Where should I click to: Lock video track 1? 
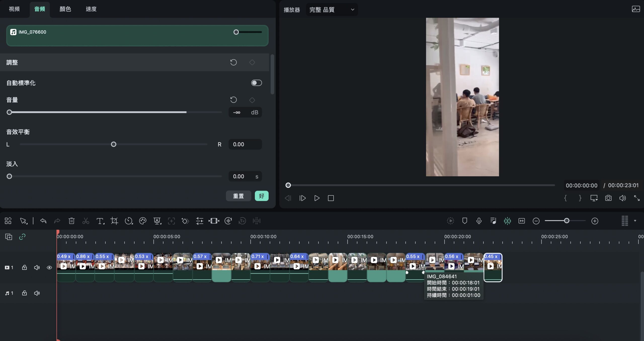pyautogui.click(x=24, y=267)
